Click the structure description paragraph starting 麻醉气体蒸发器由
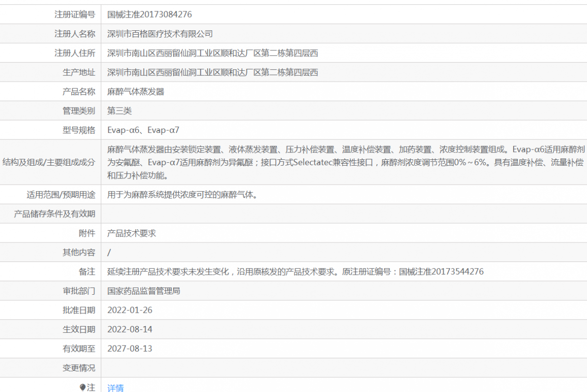This screenshot has width=587, height=392. pyautogui.click(x=345, y=162)
